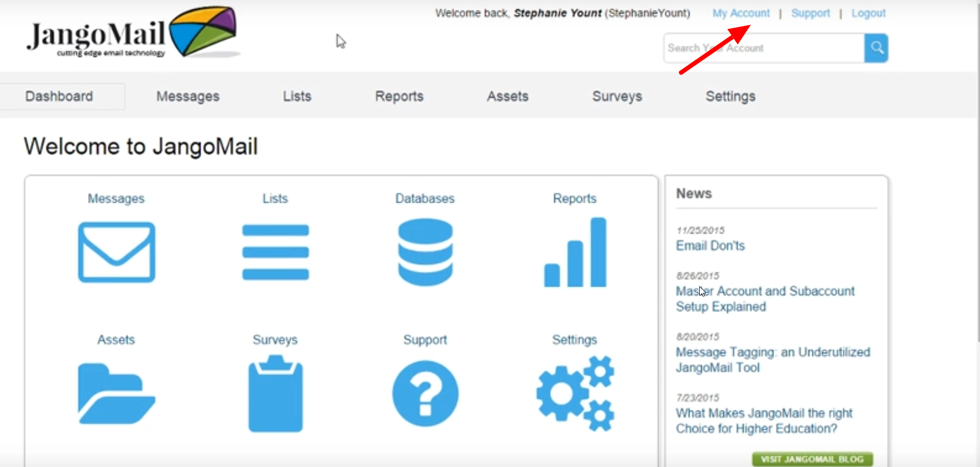Image resolution: width=980 pixels, height=467 pixels.
Task: Click the JangoMail logo
Action: pyautogui.click(x=133, y=32)
